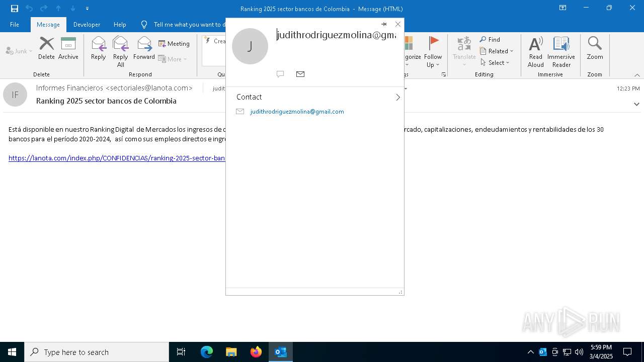Click the Undo arrow in the title bar
This screenshot has height=362, width=644.
point(29,9)
